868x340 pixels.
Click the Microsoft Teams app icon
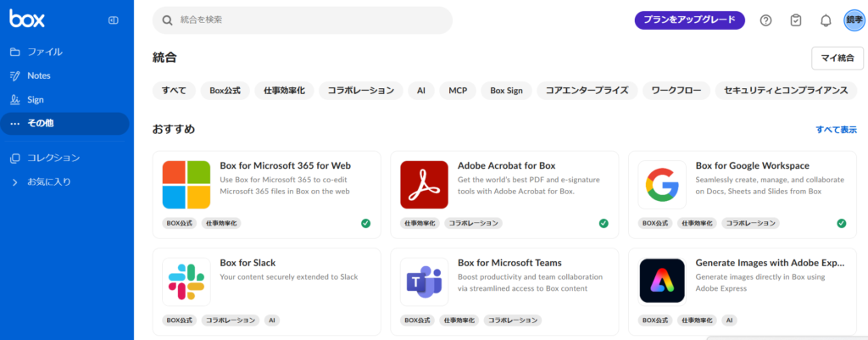[x=424, y=281]
